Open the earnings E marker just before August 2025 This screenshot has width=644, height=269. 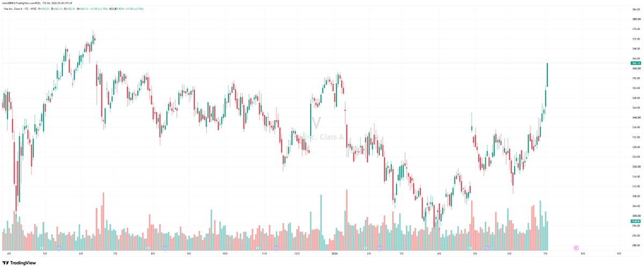pyautogui.click(x=148, y=248)
